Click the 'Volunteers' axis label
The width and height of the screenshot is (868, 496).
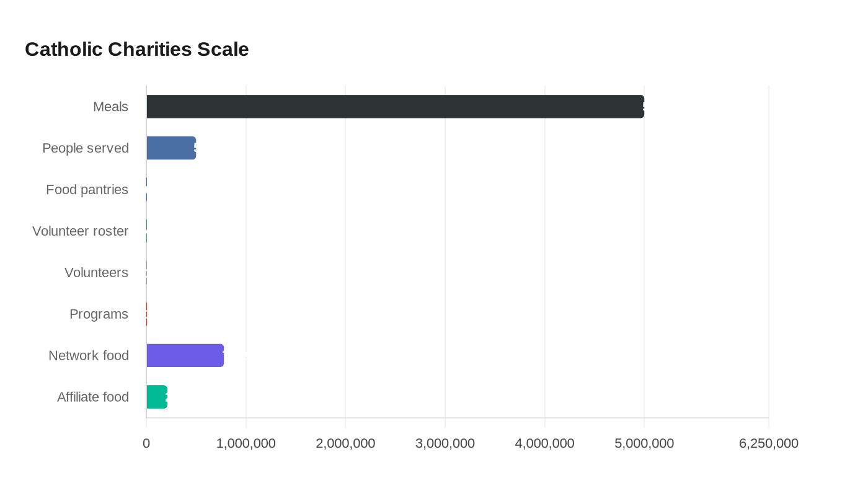96,273
